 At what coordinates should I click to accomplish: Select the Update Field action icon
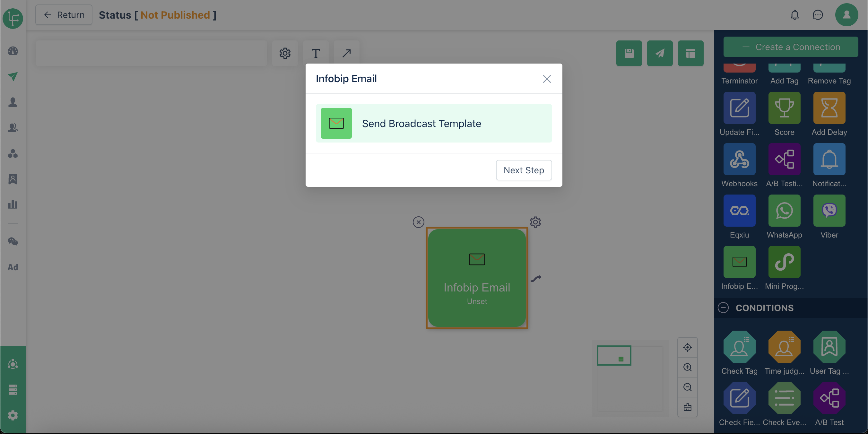739,108
